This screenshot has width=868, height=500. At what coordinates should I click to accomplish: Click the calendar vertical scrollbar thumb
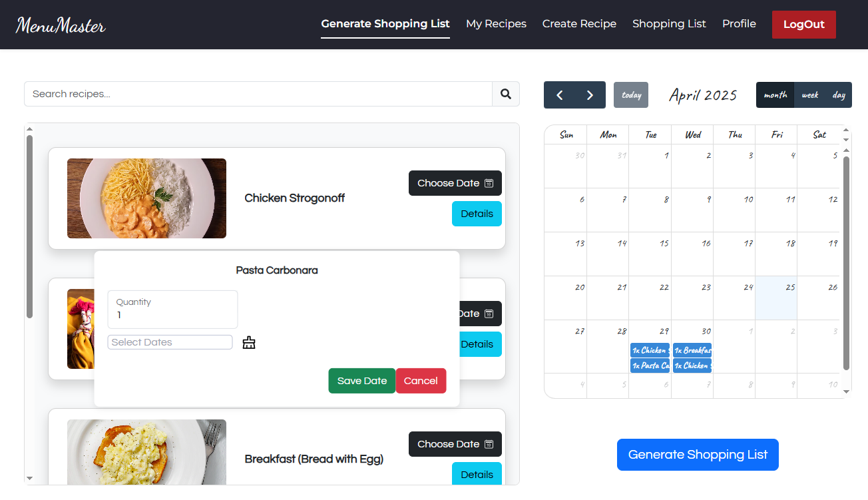click(847, 263)
